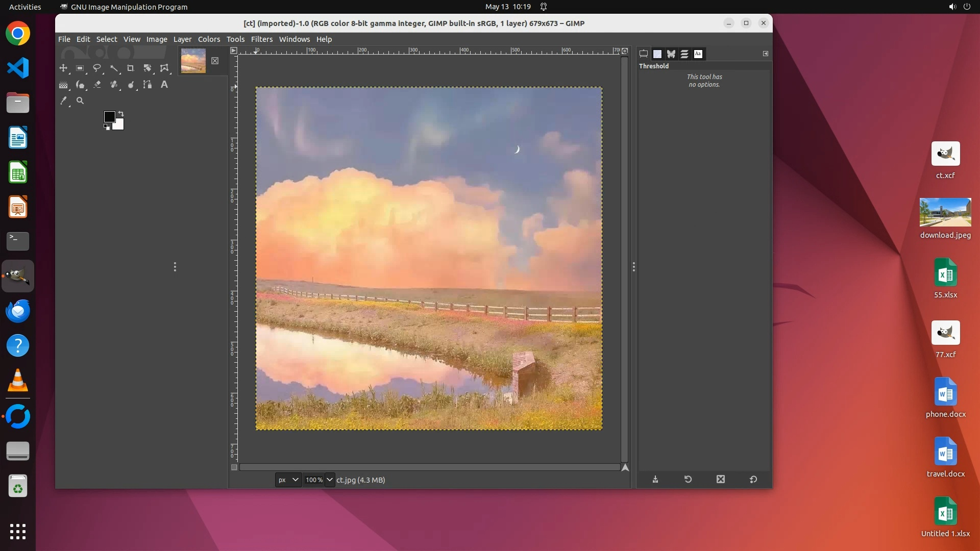Switch to the Fonts dock tab

click(x=698, y=54)
